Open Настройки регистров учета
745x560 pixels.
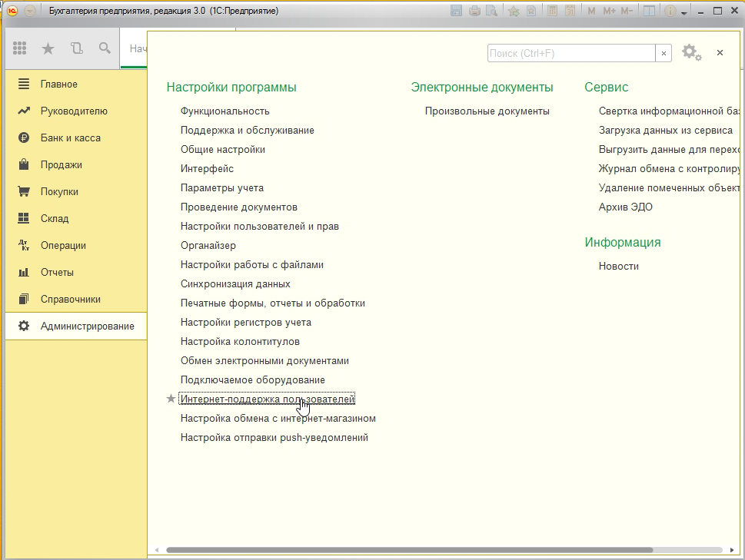tap(245, 323)
